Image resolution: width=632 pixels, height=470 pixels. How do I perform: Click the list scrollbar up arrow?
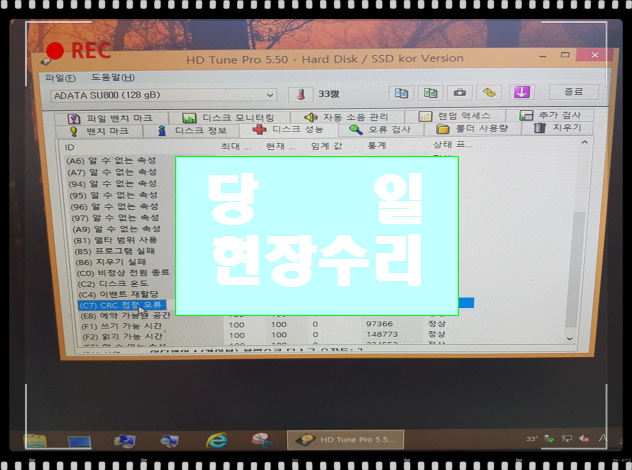(584, 143)
